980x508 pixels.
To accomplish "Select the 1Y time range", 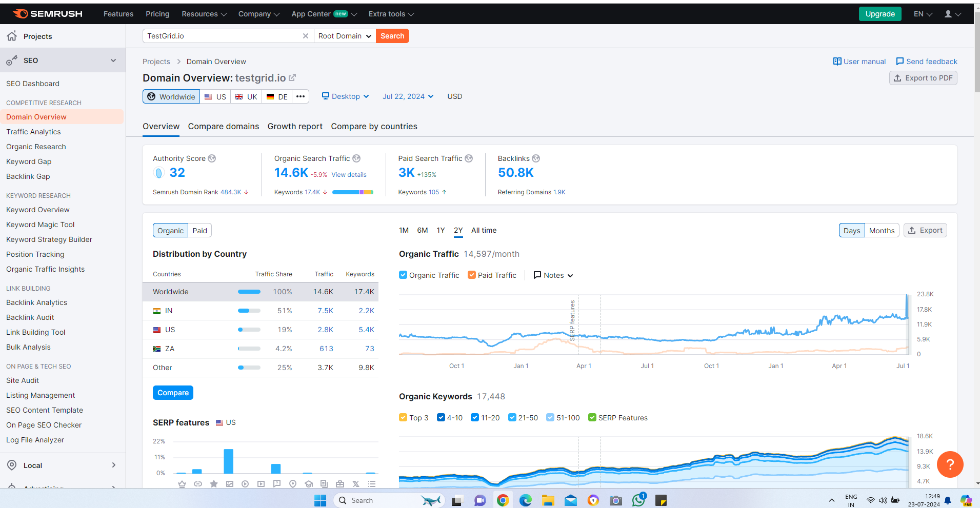I will [x=441, y=230].
